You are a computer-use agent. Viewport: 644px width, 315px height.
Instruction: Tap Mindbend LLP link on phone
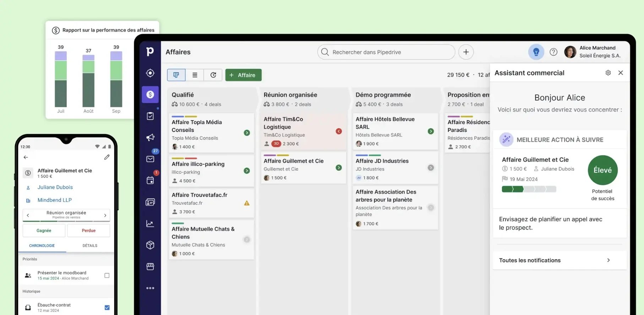55,200
